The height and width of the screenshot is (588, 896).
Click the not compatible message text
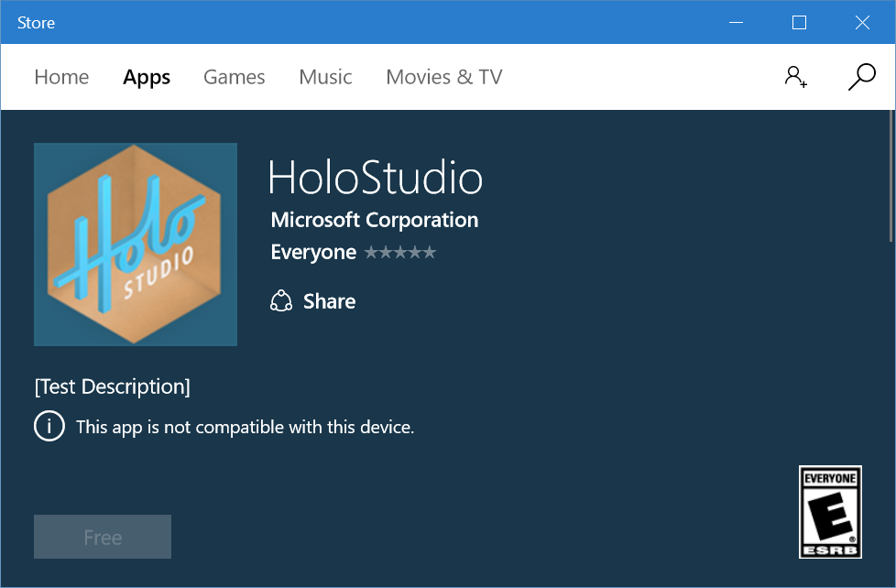click(x=246, y=428)
